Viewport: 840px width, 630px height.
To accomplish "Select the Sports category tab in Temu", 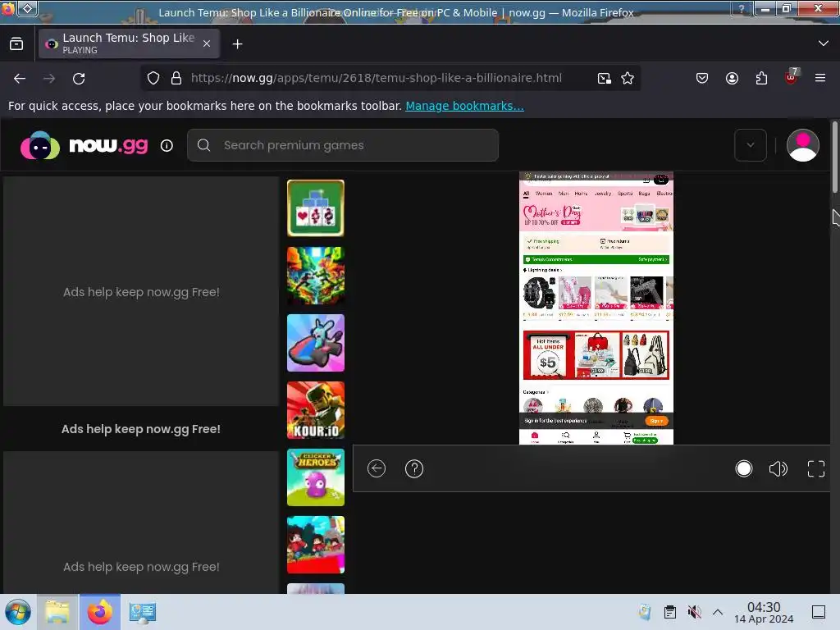I will (x=625, y=194).
